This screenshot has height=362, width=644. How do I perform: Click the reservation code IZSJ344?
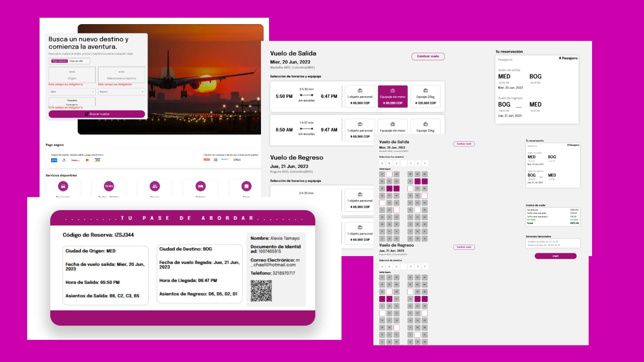[124, 235]
